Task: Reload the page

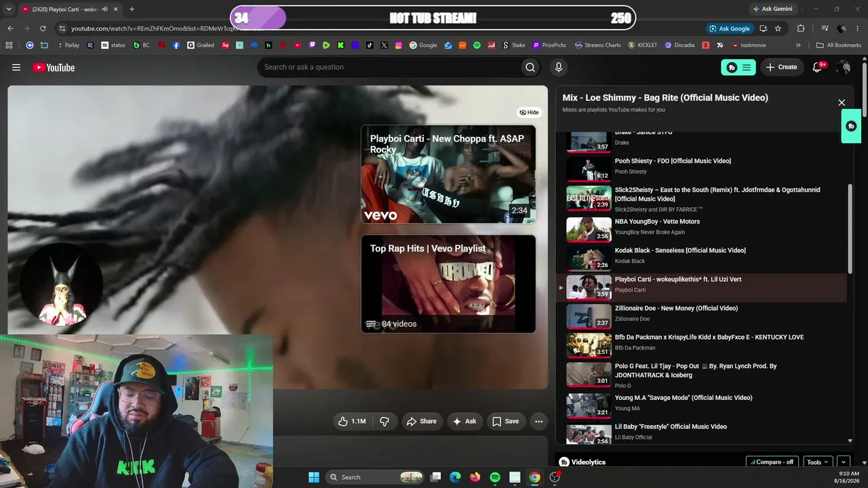Action: tap(43, 28)
